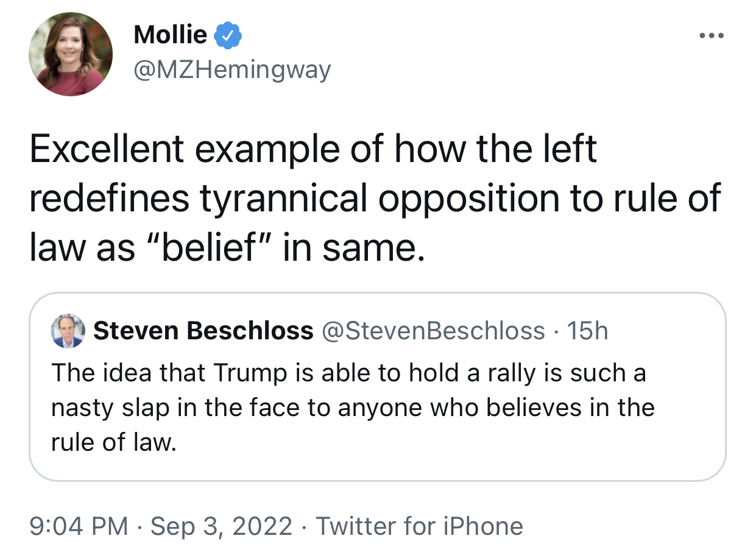Open the three-dot more options menu
756x558 pixels.
click(712, 36)
